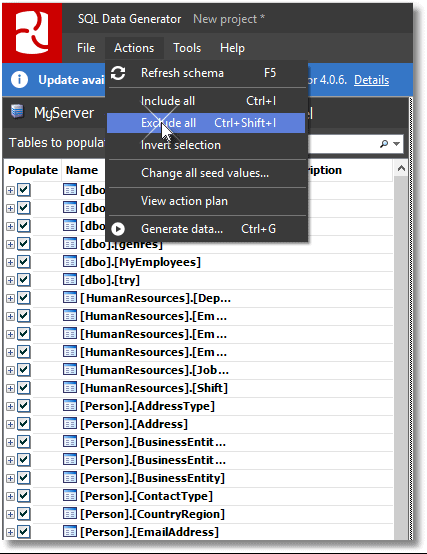The image size is (427, 554).
Task: Click the table icon for [Person].[Address]
Action: click(x=70, y=423)
